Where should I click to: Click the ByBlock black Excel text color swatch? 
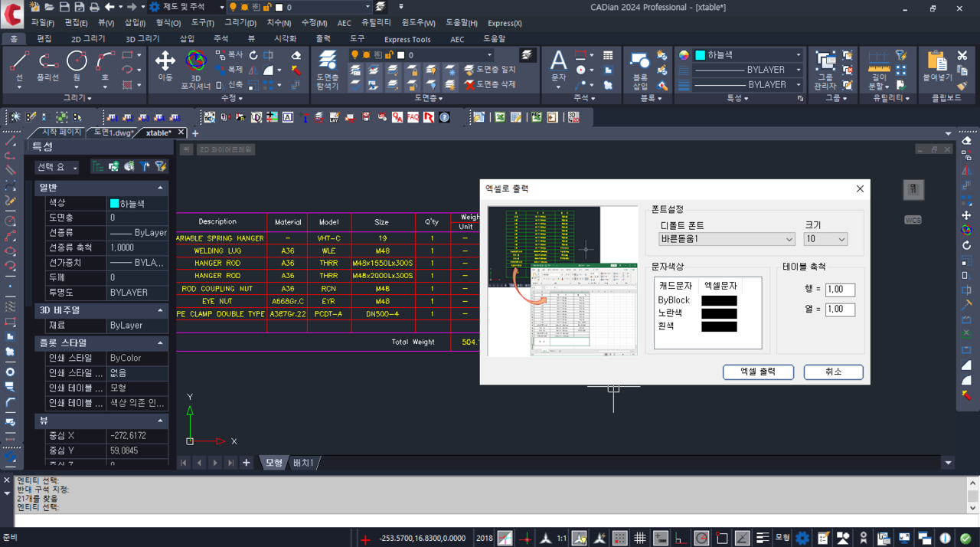(x=719, y=300)
